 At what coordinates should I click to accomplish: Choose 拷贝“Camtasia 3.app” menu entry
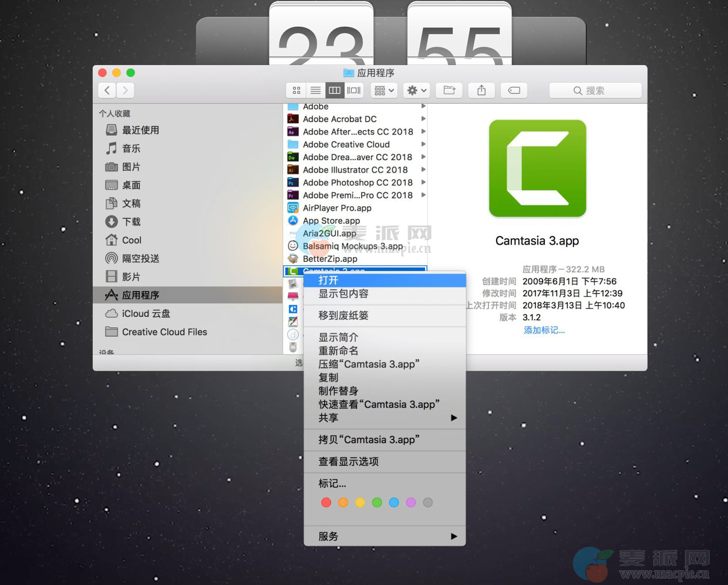(x=385, y=439)
